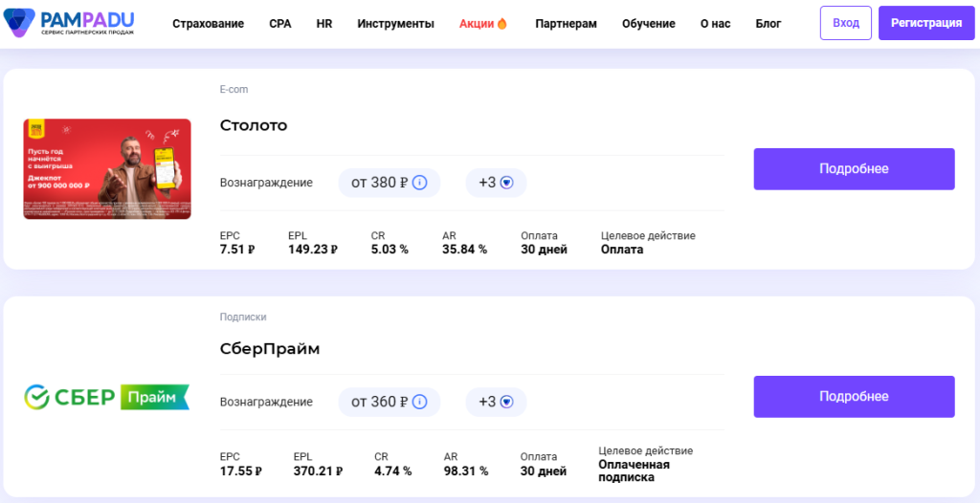Go to the Партнерам page
The image size is (980, 503).
pyautogui.click(x=566, y=24)
